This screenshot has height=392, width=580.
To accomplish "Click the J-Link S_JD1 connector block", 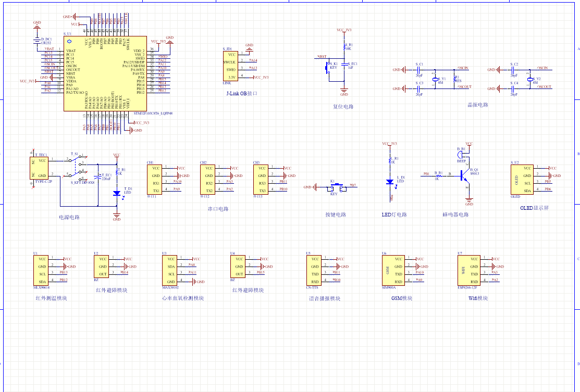I will (231, 65).
